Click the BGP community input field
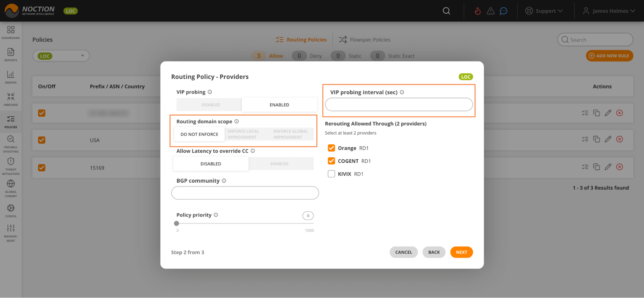644x298 pixels. (245, 193)
